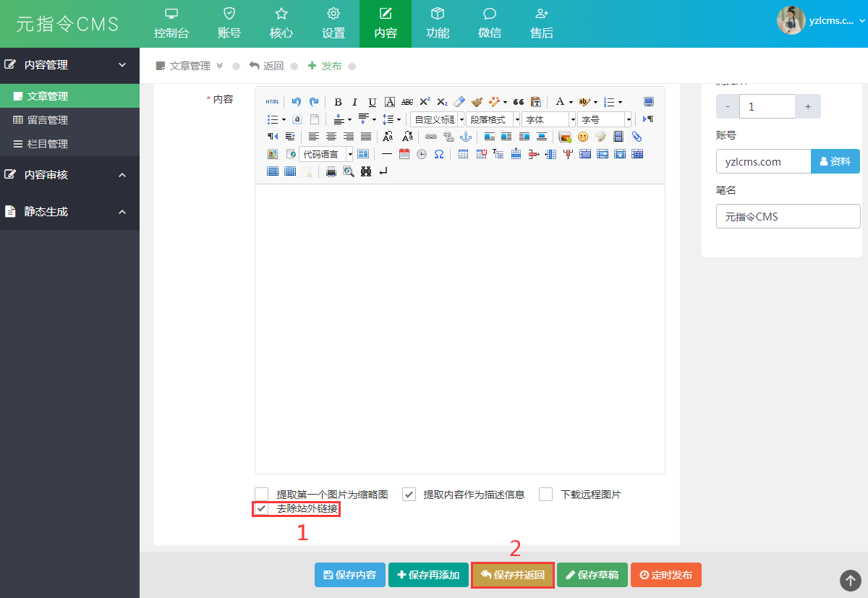
Task: Click 资料 button beside account field
Action: (835, 161)
